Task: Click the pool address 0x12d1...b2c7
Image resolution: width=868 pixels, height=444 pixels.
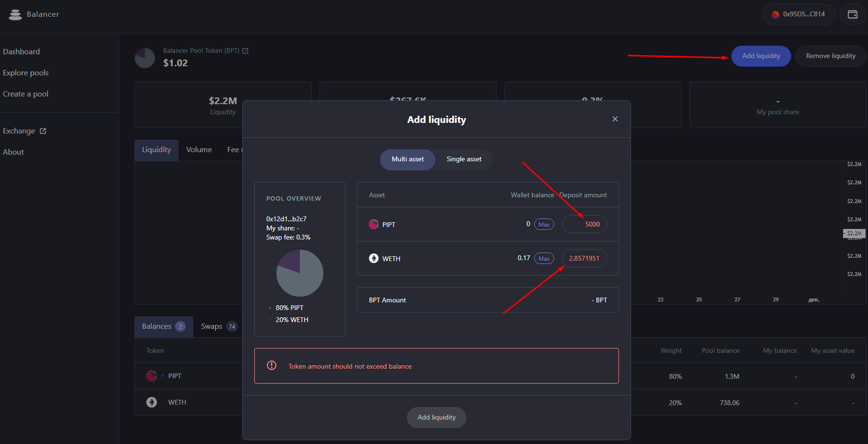Action: coord(286,219)
